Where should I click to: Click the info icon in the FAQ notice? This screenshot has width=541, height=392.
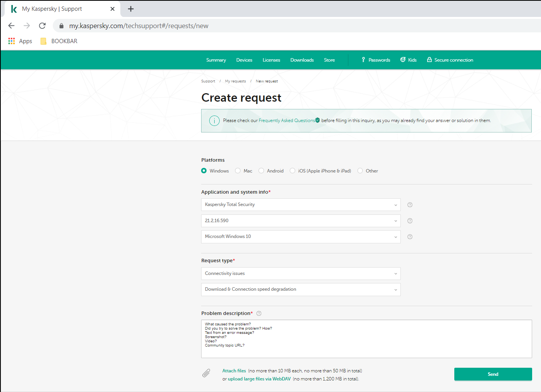tap(214, 121)
